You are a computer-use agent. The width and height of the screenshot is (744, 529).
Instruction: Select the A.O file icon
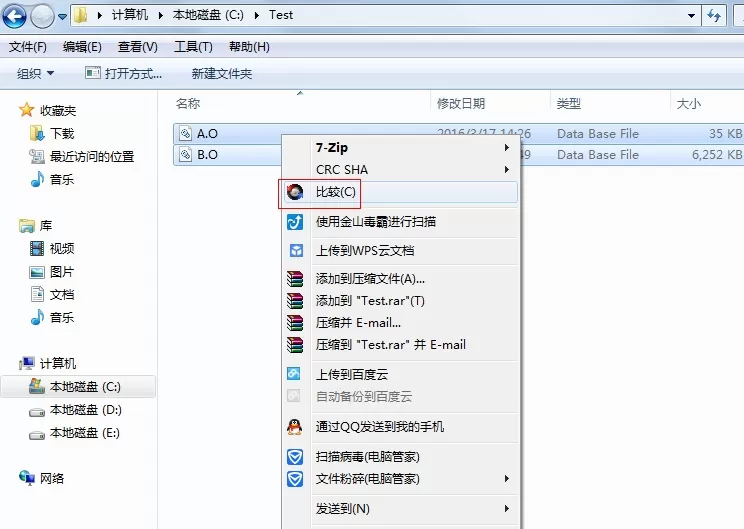coord(186,134)
